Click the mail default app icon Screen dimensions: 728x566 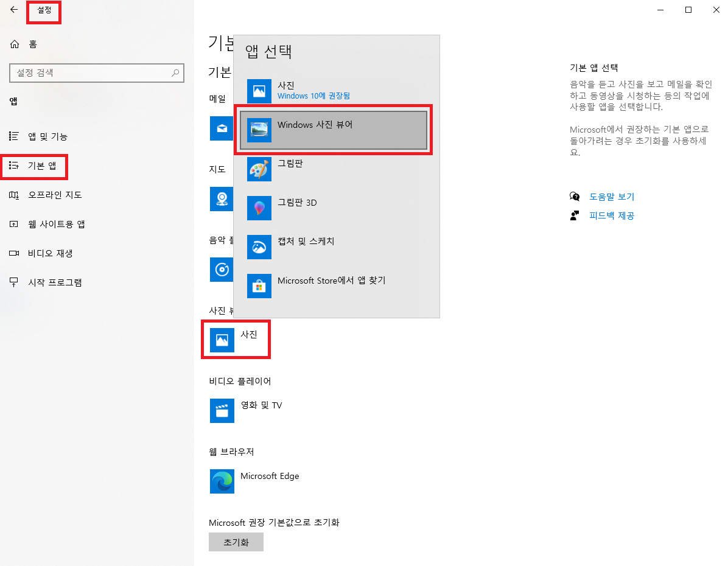click(222, 128)
